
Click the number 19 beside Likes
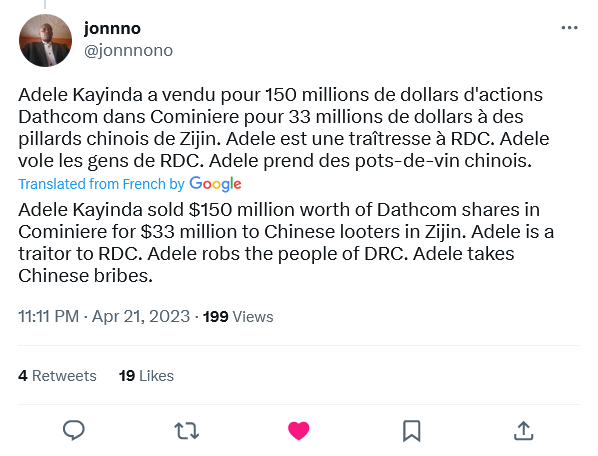point(127,376)
